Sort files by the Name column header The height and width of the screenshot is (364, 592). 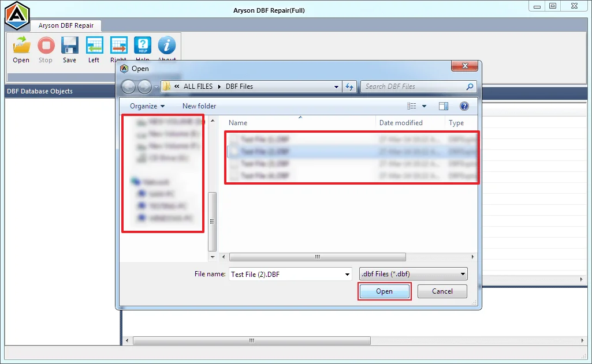tap(238, 123)
